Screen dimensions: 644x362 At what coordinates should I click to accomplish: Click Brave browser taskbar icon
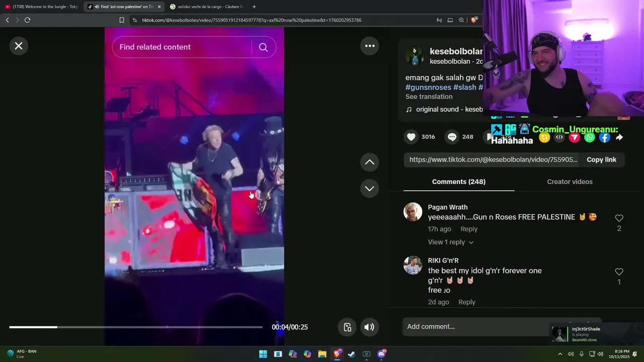point(337,354)
